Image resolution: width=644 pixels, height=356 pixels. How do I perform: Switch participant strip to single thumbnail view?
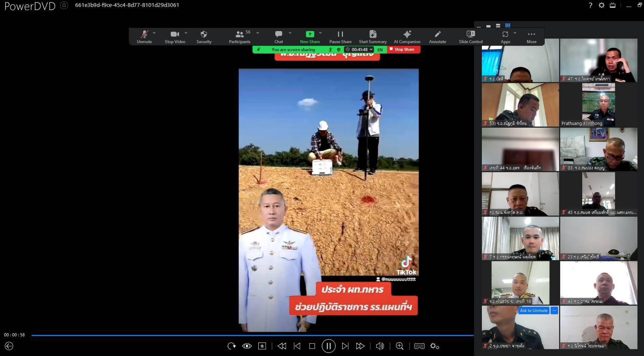point(488,26)
